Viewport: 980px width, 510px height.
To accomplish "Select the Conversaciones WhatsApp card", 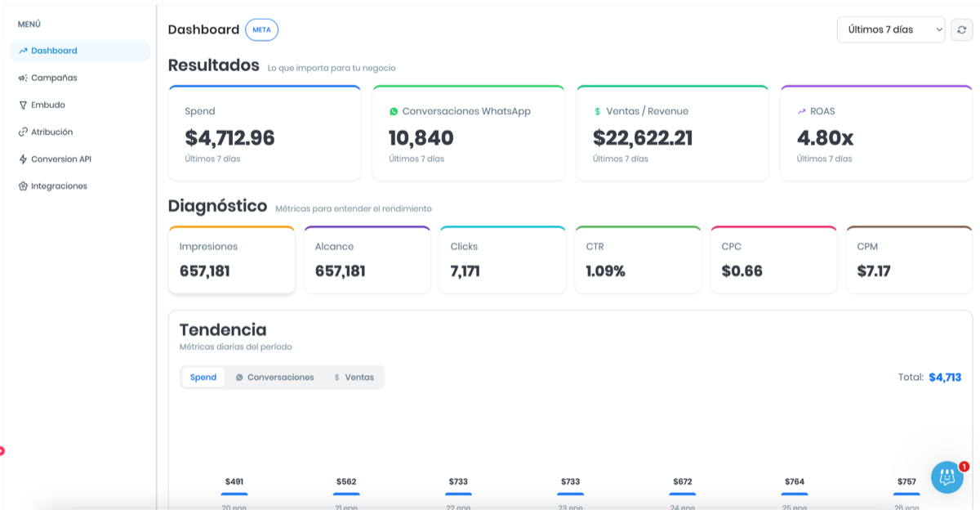I will (469, 132).
